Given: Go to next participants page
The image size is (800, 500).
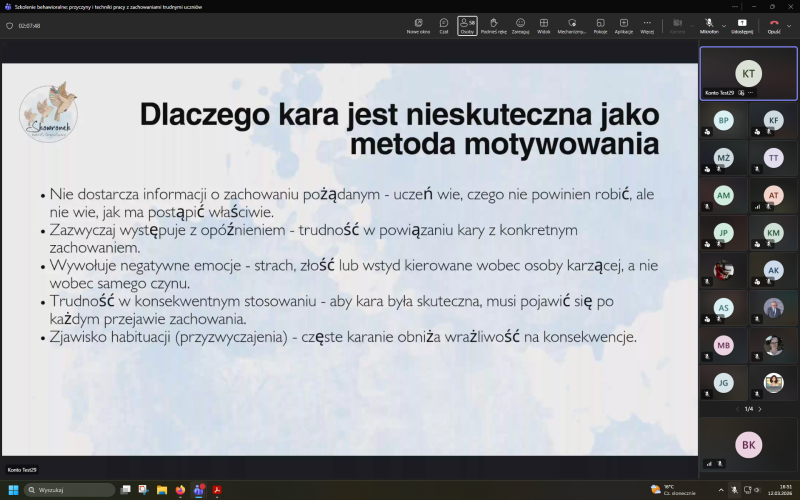Looking at the screenshot, I should coord(759,408).
